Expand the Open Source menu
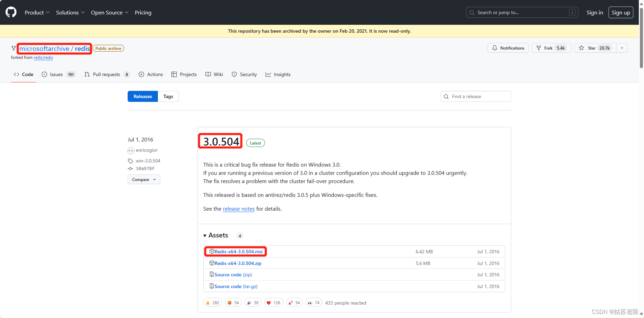The height and width of the screenshot is (318, 644). 110,12
